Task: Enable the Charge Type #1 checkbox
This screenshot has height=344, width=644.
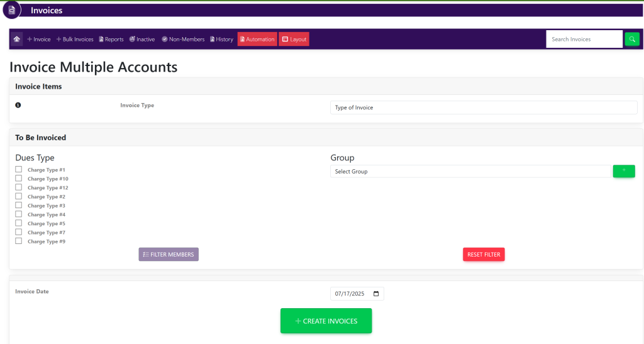Action: click(19, 170)
